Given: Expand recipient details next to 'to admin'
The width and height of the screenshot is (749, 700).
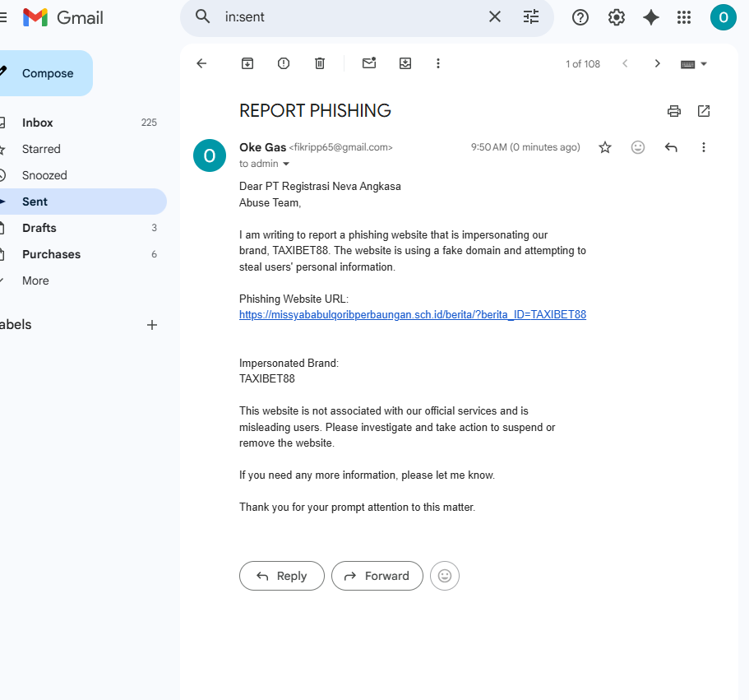Looking at the screenshot, I should tap(286, 164).
